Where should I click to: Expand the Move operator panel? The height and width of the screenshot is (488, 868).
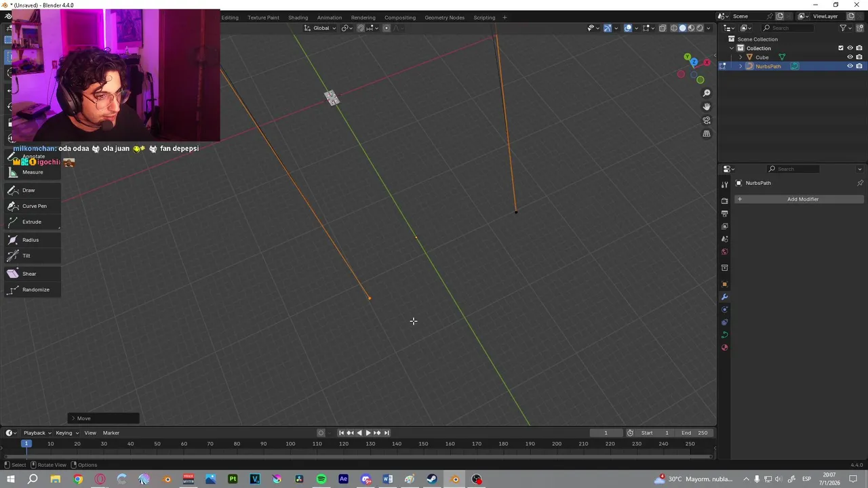tap(104, 418)
